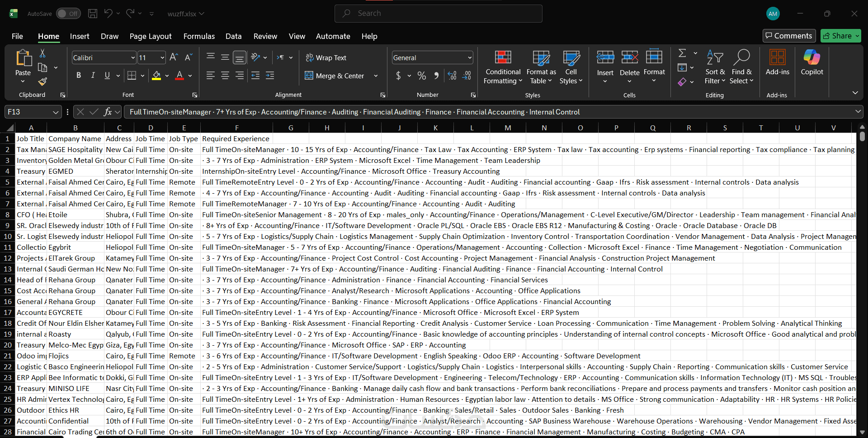Open Cell Styles dropdown
This screenshot has width=868, height=438.
click(x=571, y=67)
